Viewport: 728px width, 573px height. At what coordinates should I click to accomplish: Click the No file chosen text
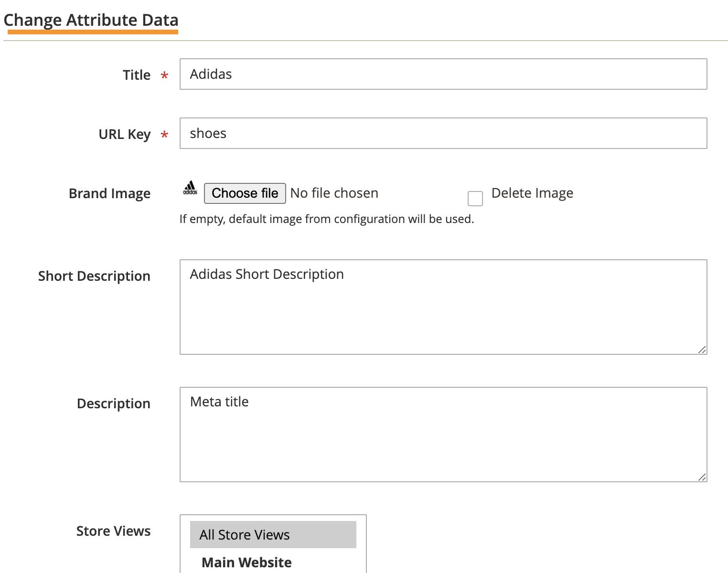tap(334, 193)
